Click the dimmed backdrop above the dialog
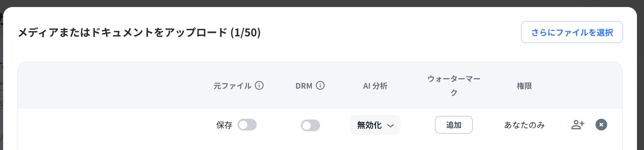644x150 pixels. pos(322,3)
